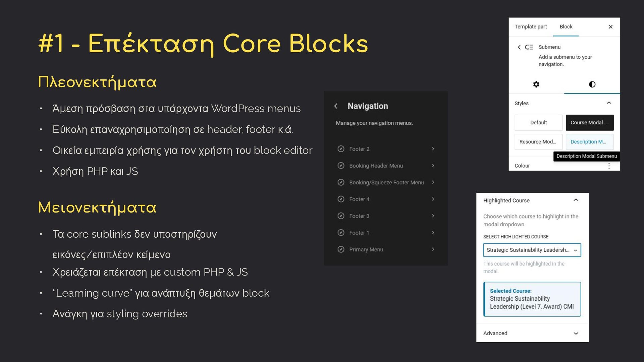Select the Block tab

click(566, 27)
